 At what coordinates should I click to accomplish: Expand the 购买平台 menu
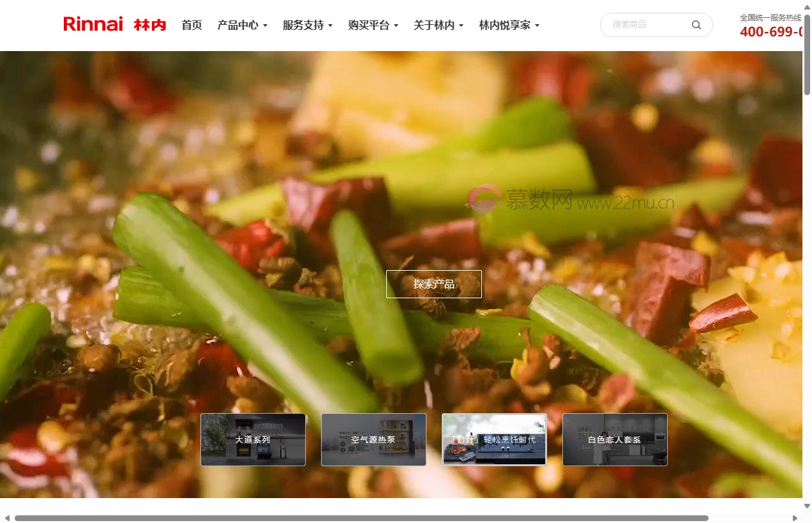[373, 25]
